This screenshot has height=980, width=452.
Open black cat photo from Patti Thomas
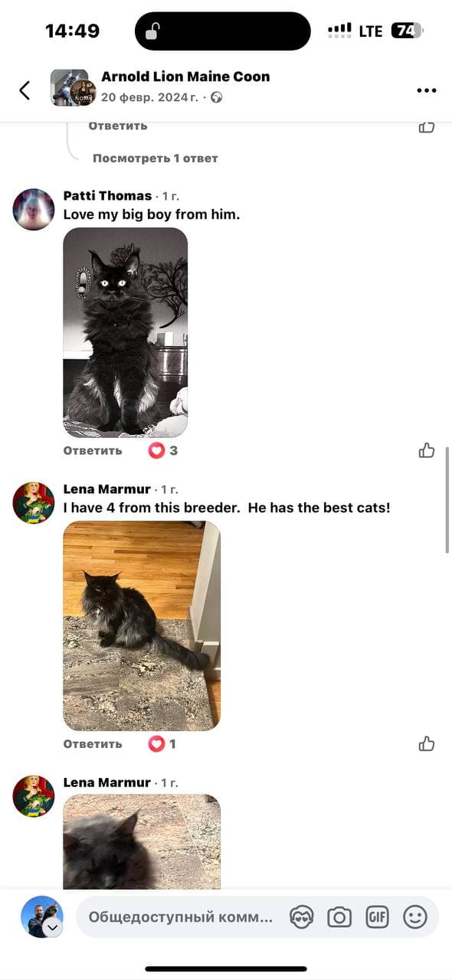[126, 332]
